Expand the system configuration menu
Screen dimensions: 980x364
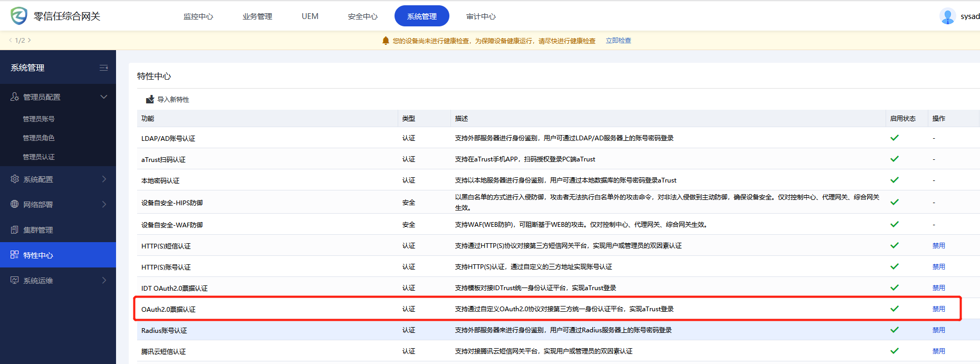point(103,179)
